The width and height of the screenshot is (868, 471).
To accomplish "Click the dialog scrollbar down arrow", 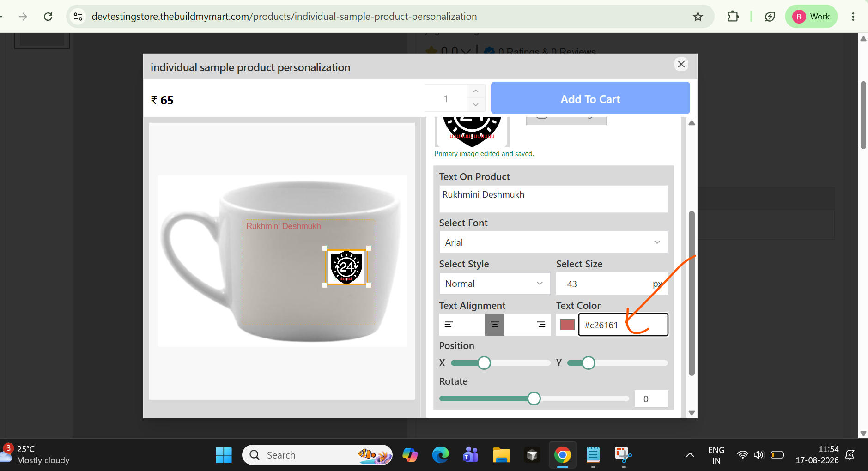I will pos(692,413).
